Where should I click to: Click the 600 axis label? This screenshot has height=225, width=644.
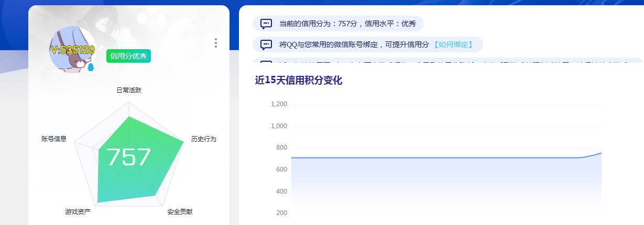(282, 170)
